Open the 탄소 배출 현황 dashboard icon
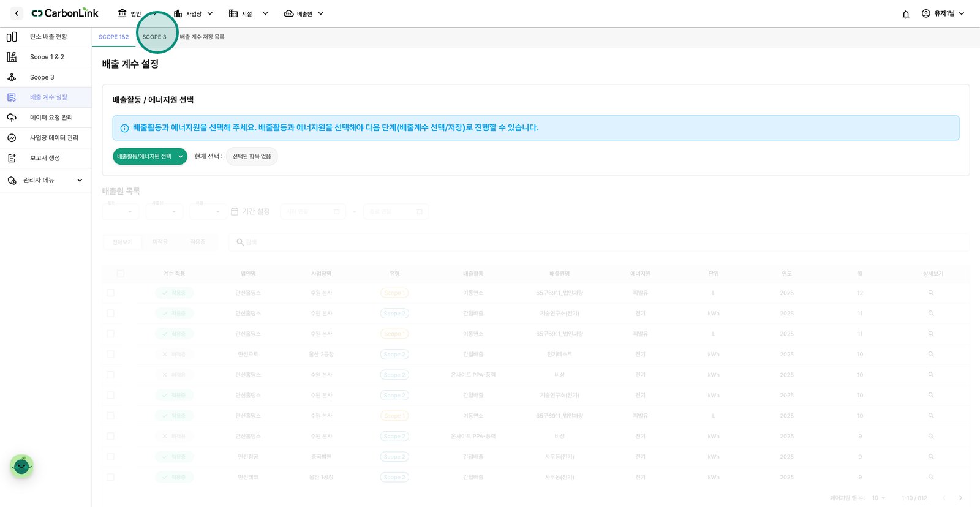980x507 pixels. click(12, 37)
